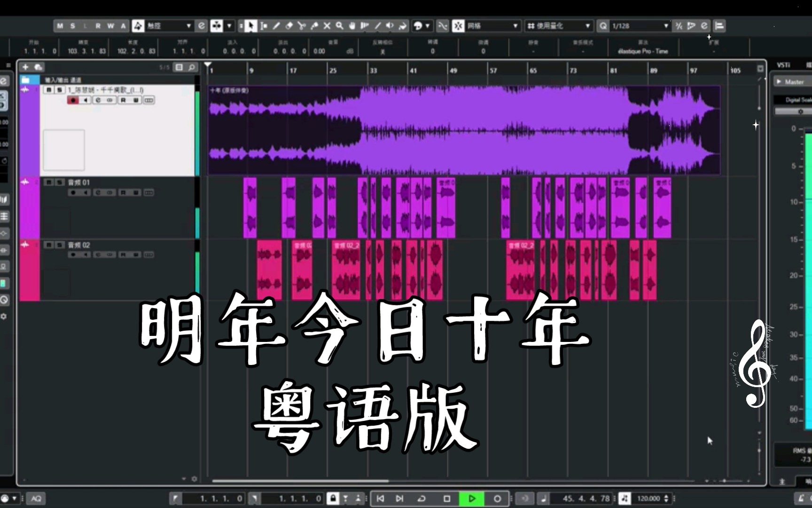812x508 pixels.
Task: Open the Quantize panel e icon
Action: [x=704, y=26]
